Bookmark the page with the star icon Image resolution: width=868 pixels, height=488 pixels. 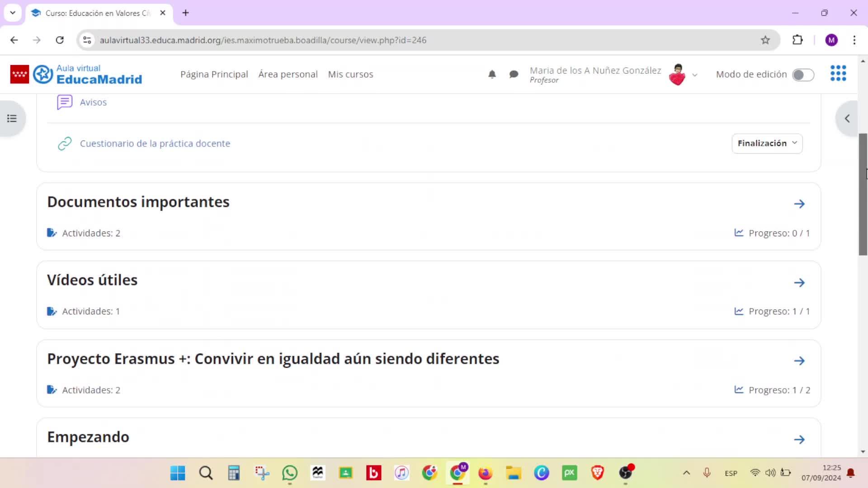click(x=765, y=40)
